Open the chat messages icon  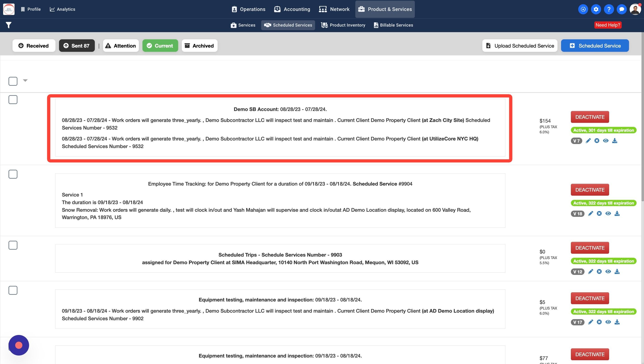(621, 9)
